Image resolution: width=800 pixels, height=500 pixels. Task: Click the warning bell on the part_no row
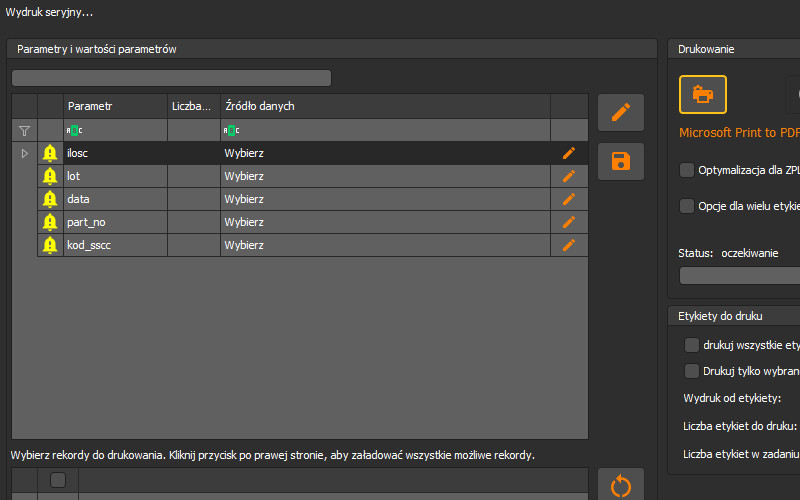pos(50,222)
